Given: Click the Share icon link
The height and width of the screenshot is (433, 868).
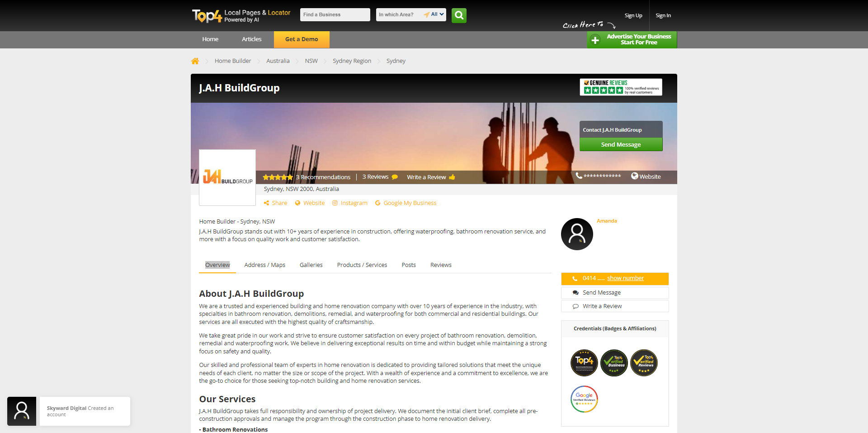Looking at the screenshot, I should tap(267, 203).
